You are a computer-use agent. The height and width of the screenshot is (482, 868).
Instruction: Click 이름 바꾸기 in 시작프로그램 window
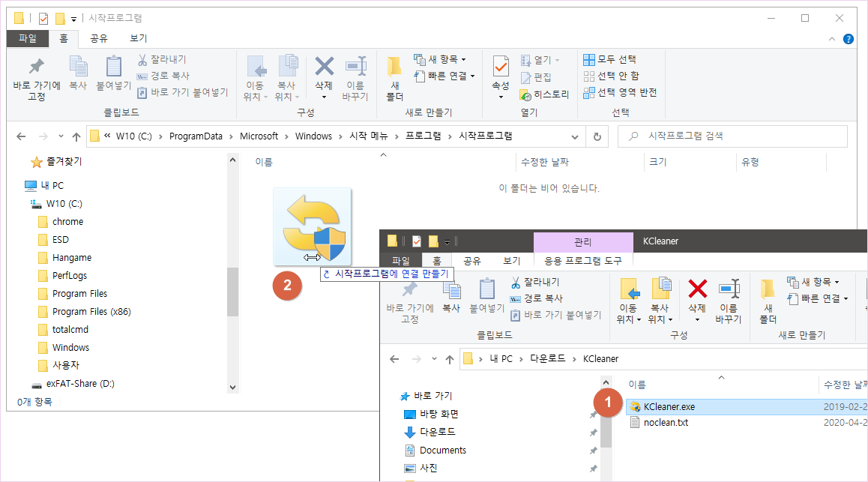coord(355,79)
